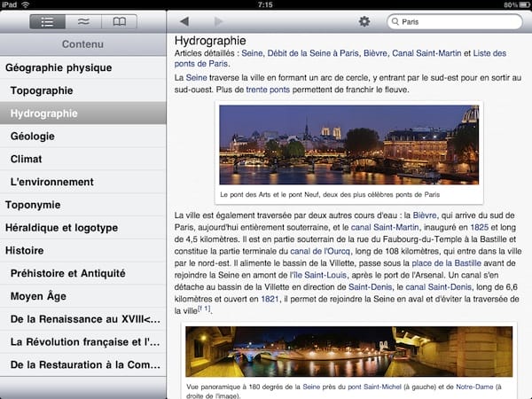
Task: Tap the magnifier icon in search field
Action: tap(394, 21)
